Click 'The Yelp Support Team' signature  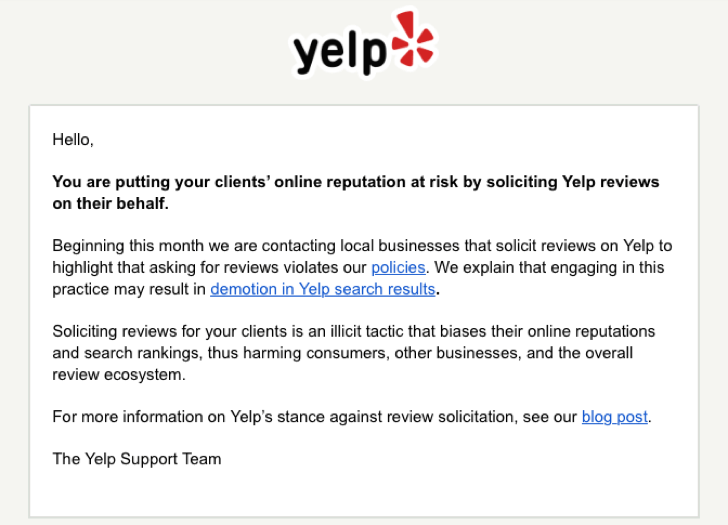[x=137, y=459]
